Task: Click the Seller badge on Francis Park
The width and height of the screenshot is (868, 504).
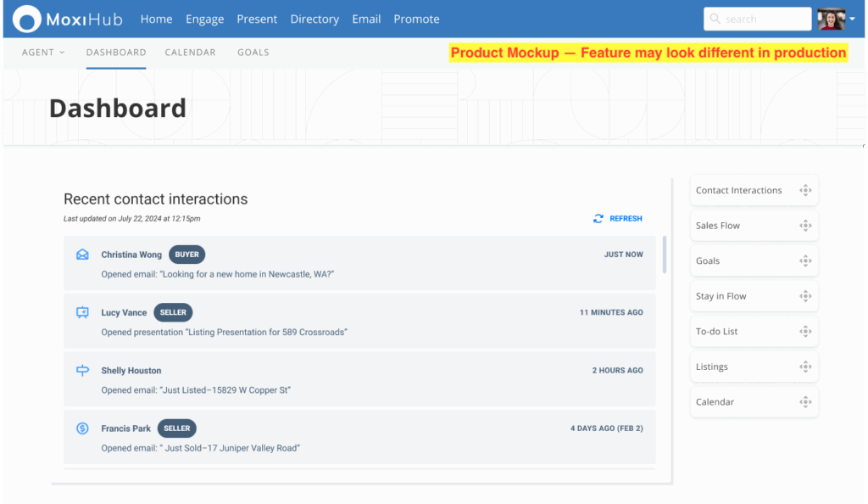Action: (x=176, y=428)
